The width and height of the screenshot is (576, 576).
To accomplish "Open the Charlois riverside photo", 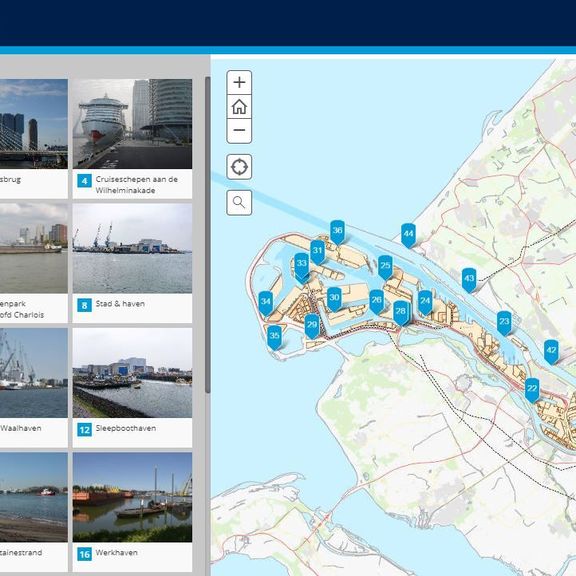I will pyautogui.click(x=34, y=248).
